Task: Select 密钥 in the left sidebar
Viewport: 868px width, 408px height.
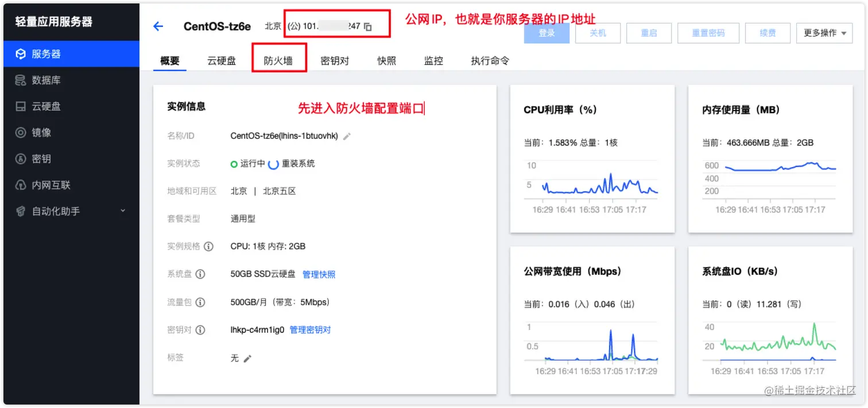Action: pyautogui.click(x=71, y=159)
